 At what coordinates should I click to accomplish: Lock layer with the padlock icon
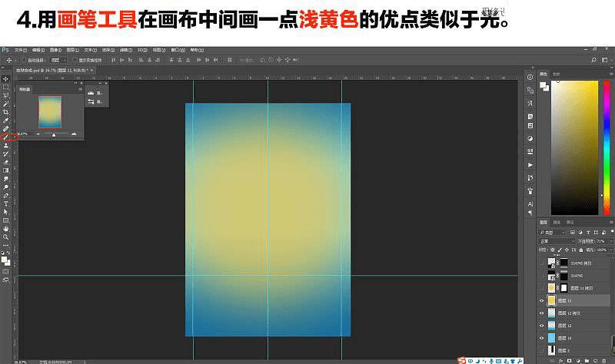[x=581, y=250]
